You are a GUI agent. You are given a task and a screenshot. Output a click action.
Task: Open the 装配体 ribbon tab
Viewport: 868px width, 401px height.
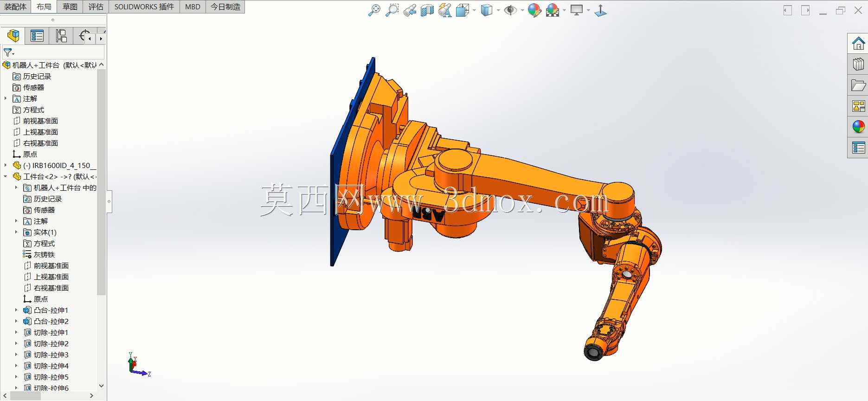click(x=15, y=6)
